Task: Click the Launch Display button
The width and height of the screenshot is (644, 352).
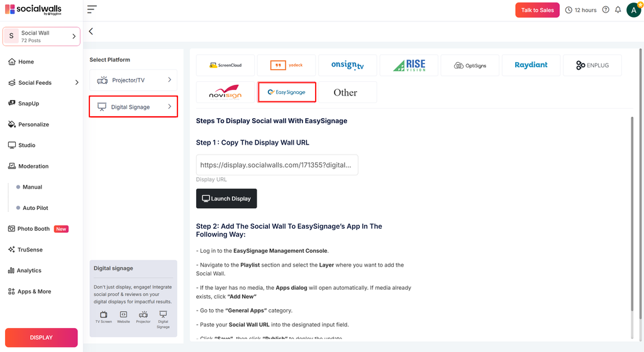Action: (226, 199)
